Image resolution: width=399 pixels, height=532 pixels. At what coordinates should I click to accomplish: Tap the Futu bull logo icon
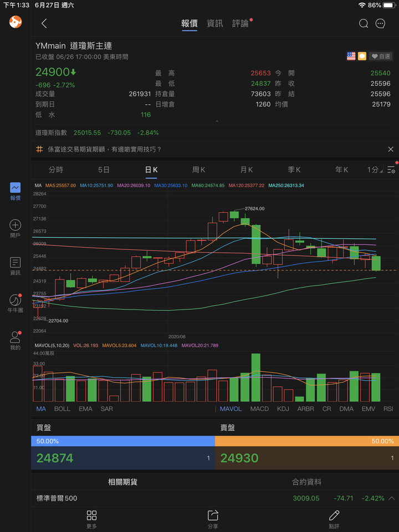click(16, 22)
